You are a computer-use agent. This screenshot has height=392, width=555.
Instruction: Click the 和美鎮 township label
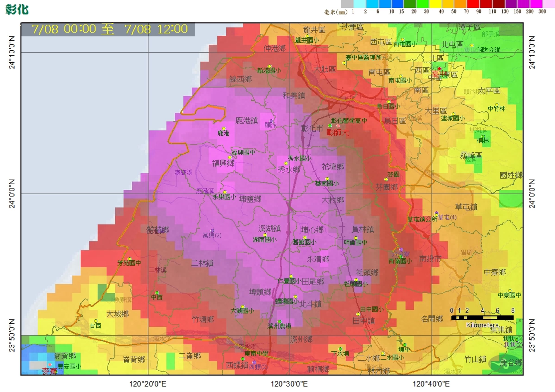tap(294, 95)
